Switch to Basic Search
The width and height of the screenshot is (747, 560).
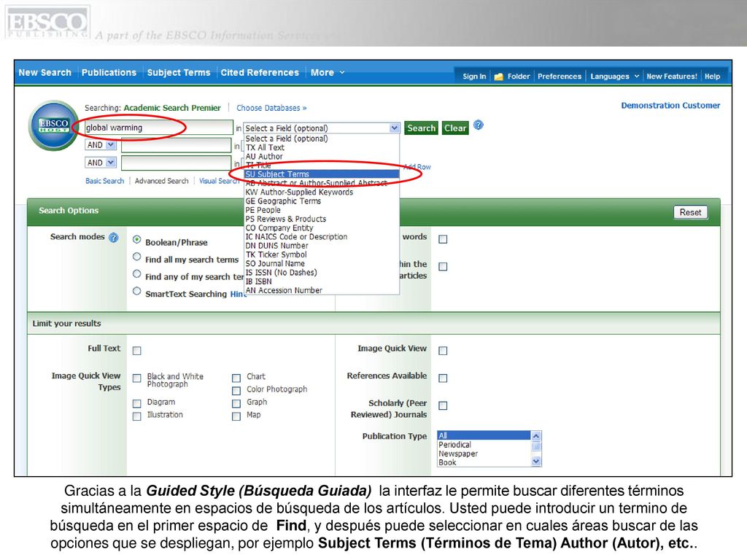[x=105, y=181]
